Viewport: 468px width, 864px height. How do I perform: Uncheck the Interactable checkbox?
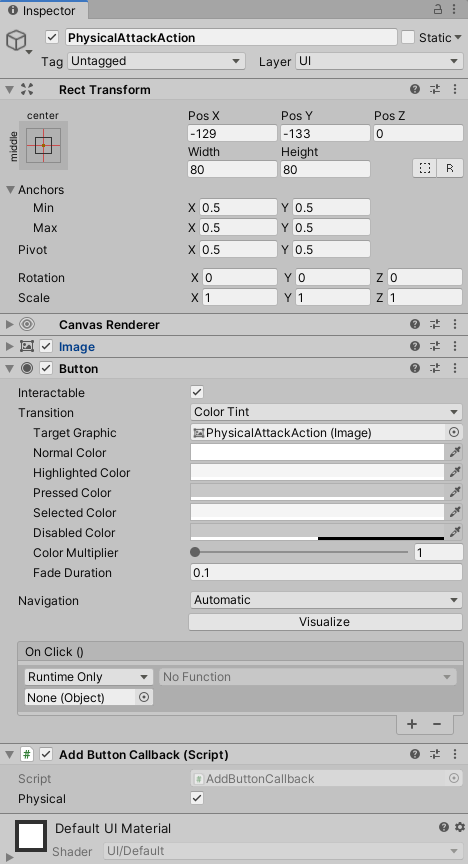197,392
